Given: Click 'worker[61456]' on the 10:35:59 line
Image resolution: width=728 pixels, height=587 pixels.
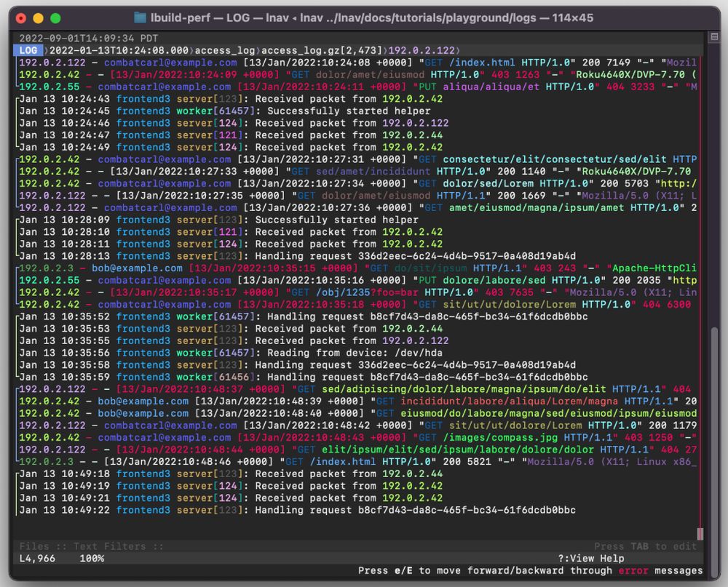Looking at the screenshot, I should click(x=215, y=377).
